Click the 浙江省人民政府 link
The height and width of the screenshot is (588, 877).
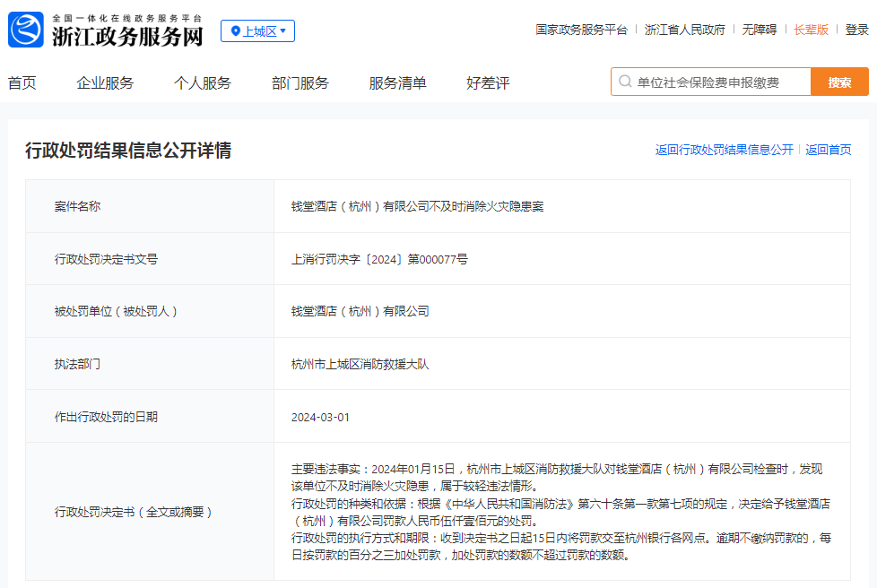click(x=684, y=30)
